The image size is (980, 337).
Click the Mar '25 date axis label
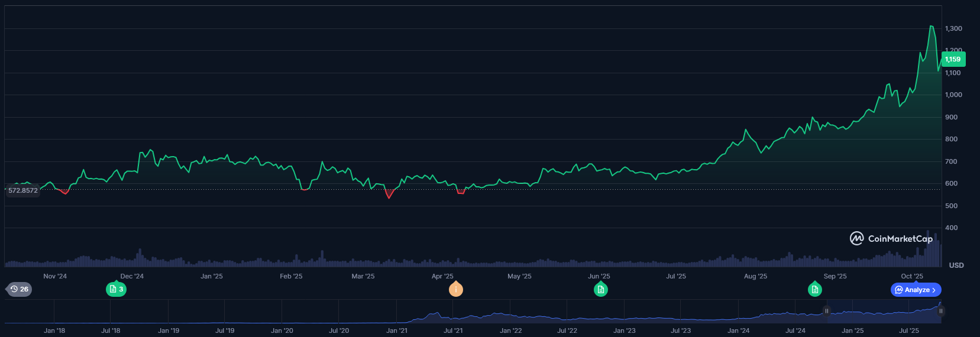pyautogui.click(x=363, y=276)
